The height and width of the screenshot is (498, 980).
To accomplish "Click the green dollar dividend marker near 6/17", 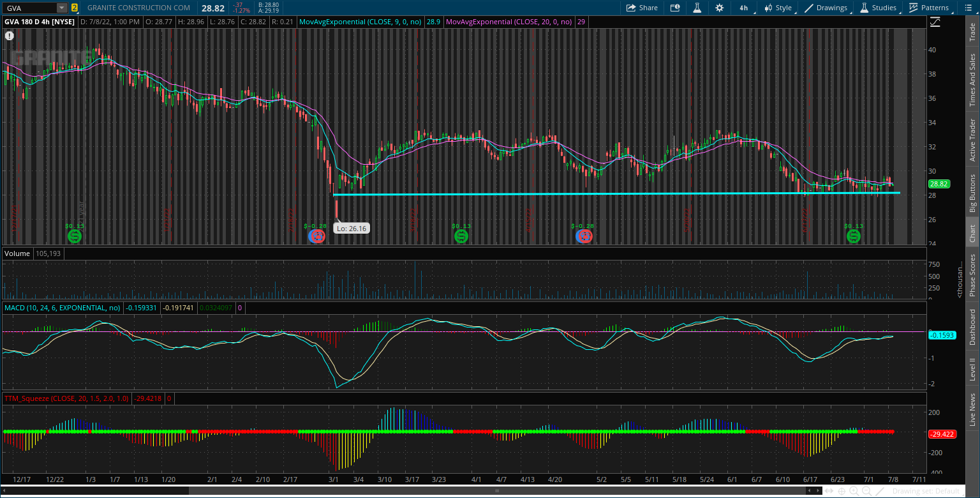I will point(854,236).
